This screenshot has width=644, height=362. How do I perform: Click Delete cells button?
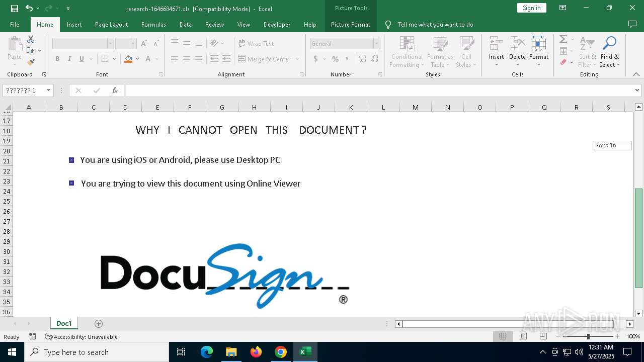517,52
